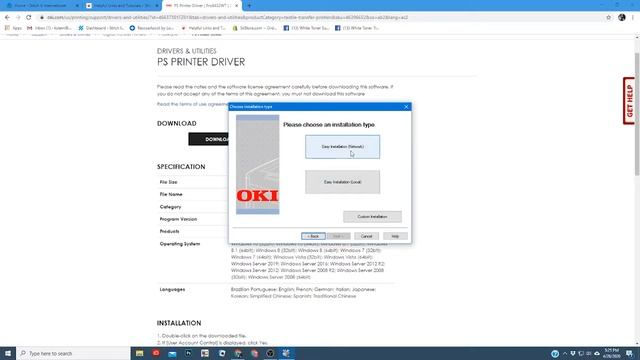Open the Apps bookmark shortcut
Screen dimensions: 640x360
(13, 28)
